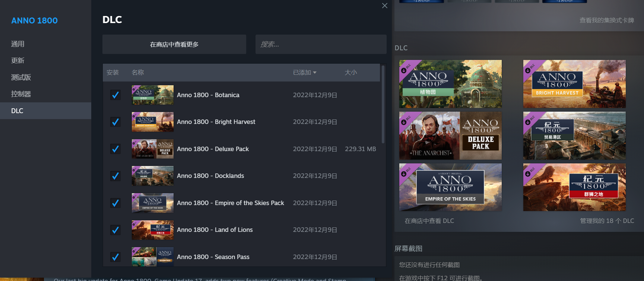
Task: Click download icon on Deluxe Pack card
Action: (x=404, y=122)
